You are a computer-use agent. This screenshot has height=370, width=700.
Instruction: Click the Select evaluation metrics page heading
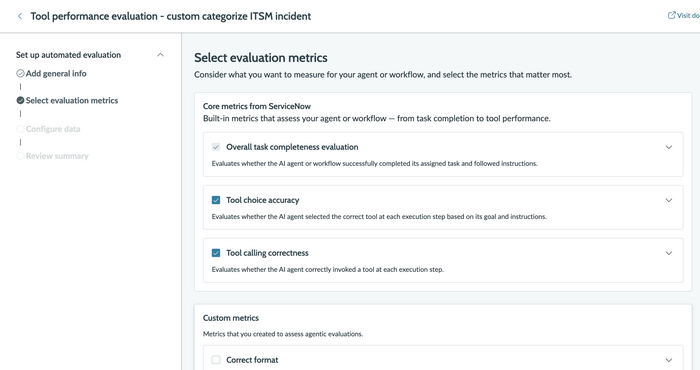(261, 58)
